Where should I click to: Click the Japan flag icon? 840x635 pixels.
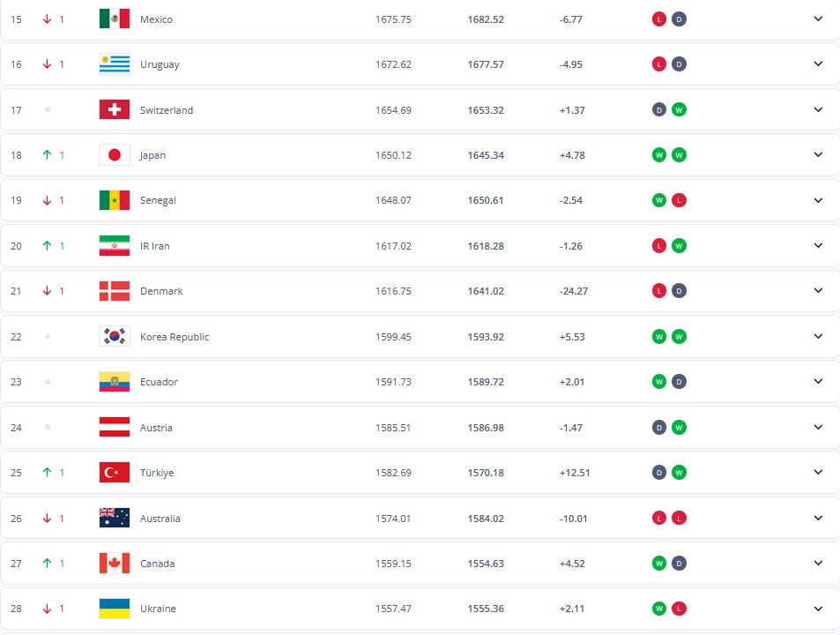(115, 155)
